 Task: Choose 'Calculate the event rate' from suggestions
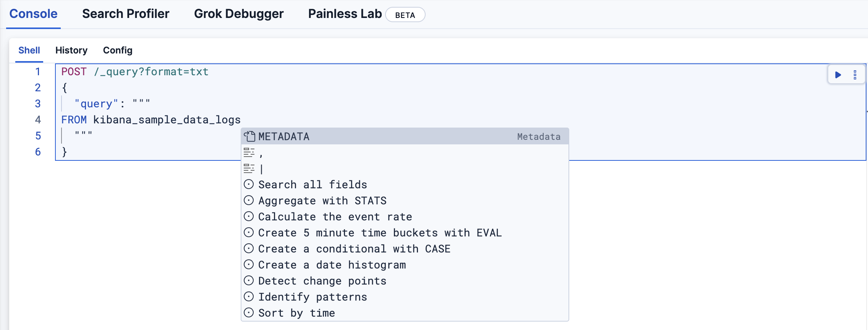[x=335, y=216]
